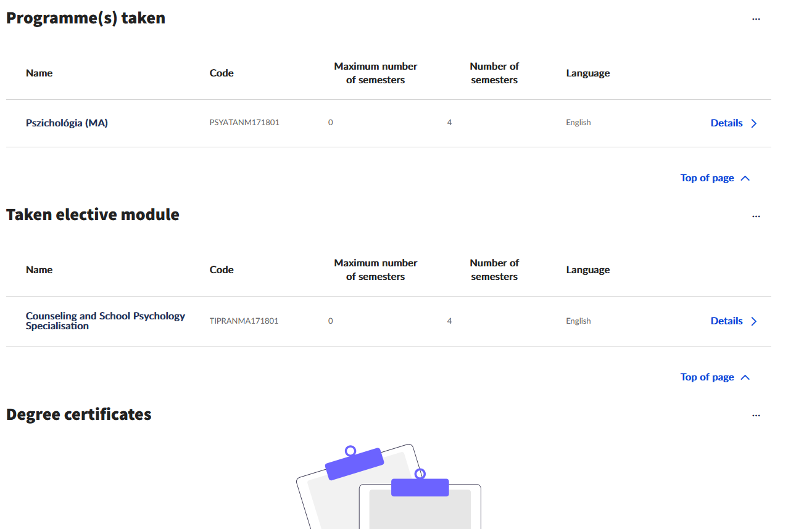Viewport: 812px width, 529px height.
Task: Click Number of semesters header in elective module table
Action: click(x=494, y=270)
